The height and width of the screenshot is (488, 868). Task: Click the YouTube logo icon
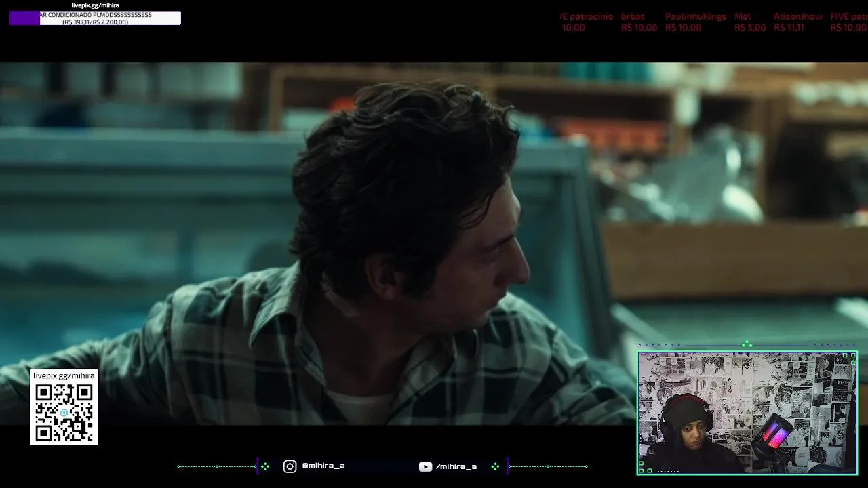pyautogui.click(x=425, y=466)
